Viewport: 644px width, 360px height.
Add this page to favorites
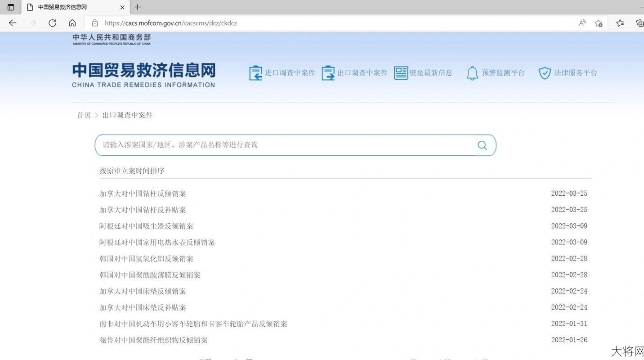599,23
